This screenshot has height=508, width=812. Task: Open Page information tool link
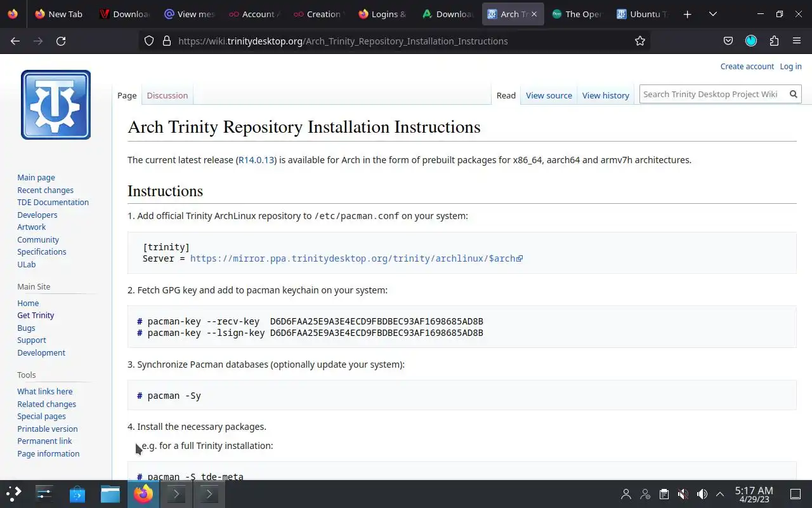pos(48,453)
